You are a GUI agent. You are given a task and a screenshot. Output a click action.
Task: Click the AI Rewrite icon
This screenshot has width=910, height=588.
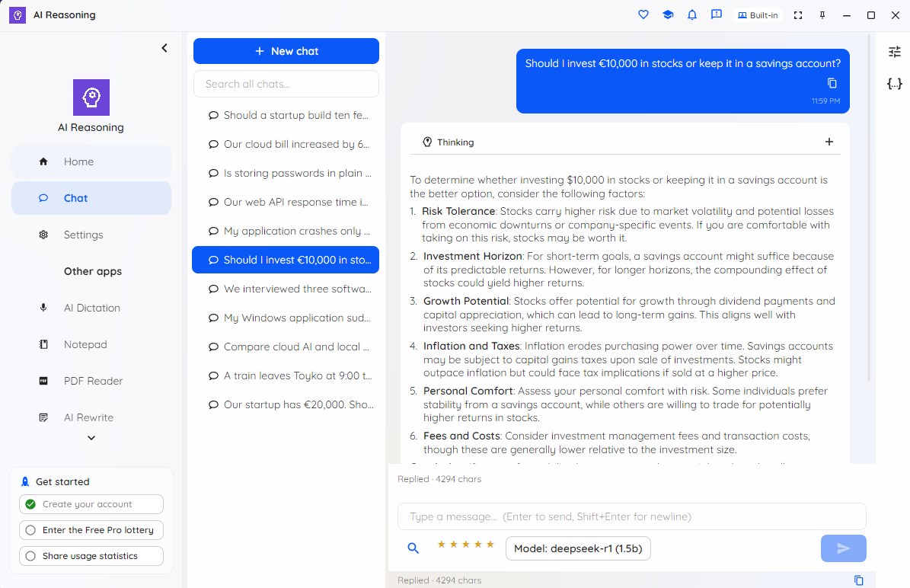43,417
